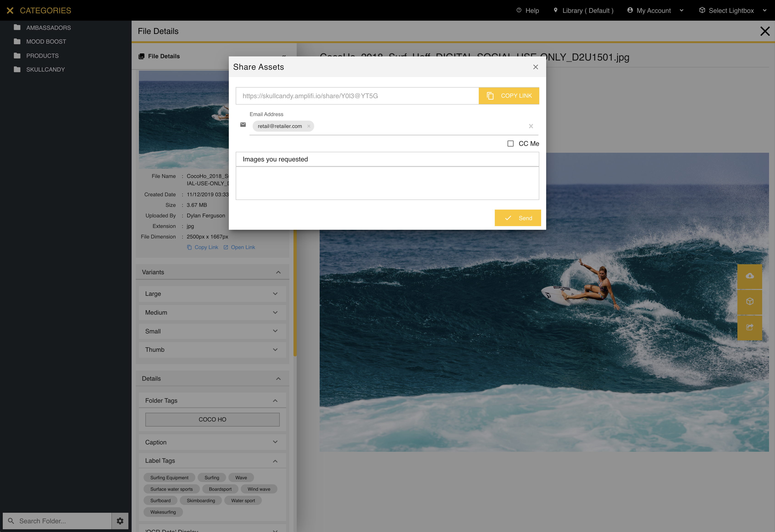Click the Copy Link link in file details
This screenshot has height=532, width=775.
[x=202, y=247]
